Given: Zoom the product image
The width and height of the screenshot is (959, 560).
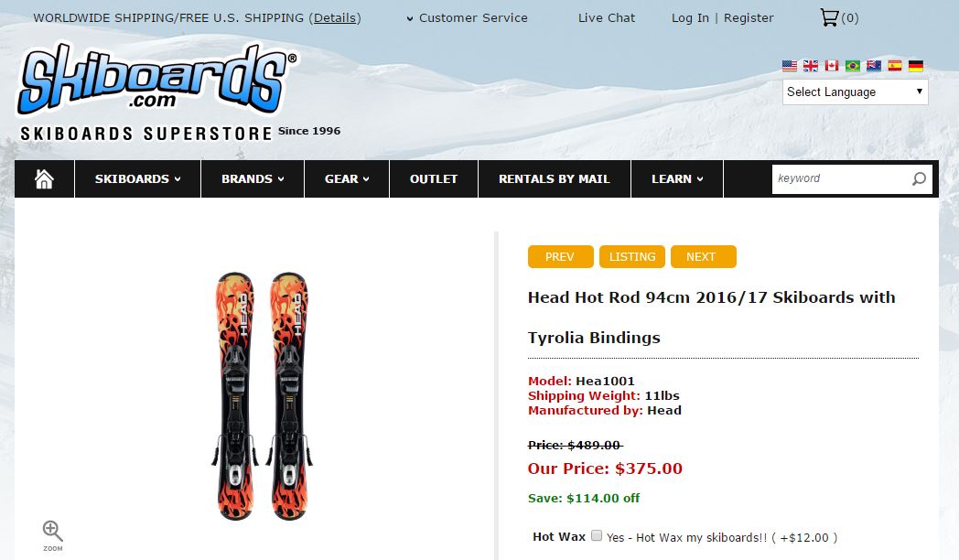Looking at the screenshot, I should pos(52,535).
